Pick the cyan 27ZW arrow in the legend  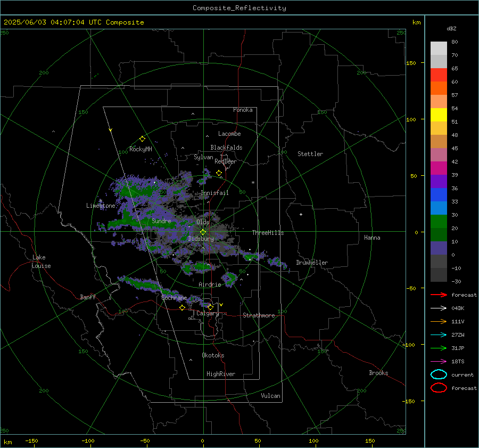(x=439, y=335)
